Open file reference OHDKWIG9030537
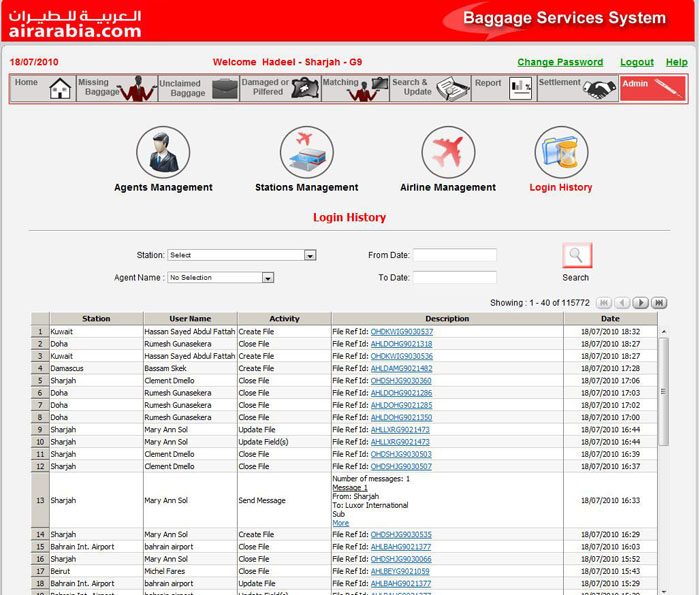700x595 pixels. coord(401,331)
